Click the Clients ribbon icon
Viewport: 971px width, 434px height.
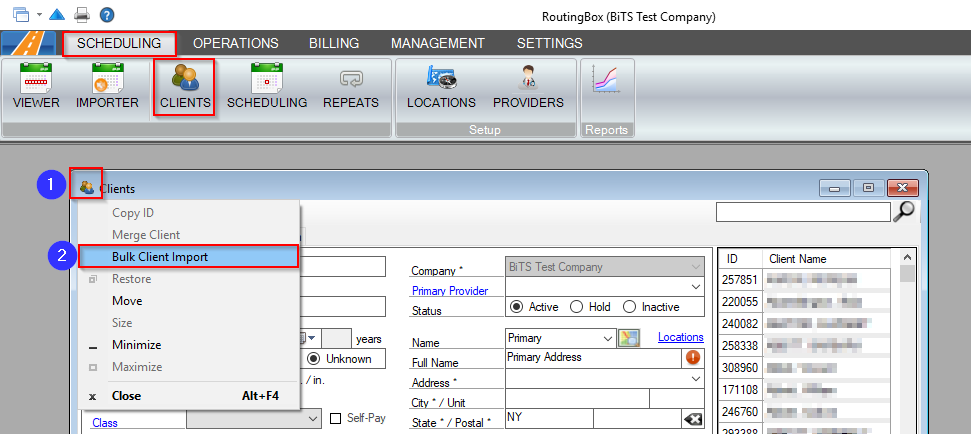click(185, 86)
